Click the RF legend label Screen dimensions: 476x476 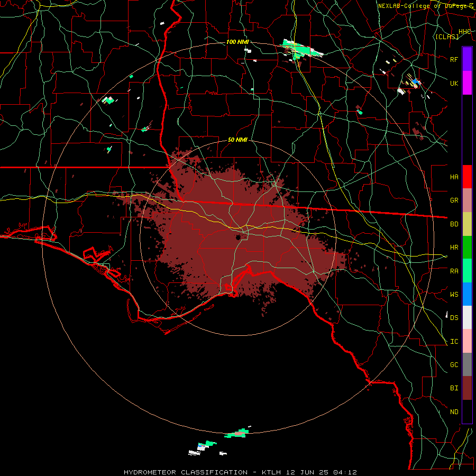(x=454, y=59)
